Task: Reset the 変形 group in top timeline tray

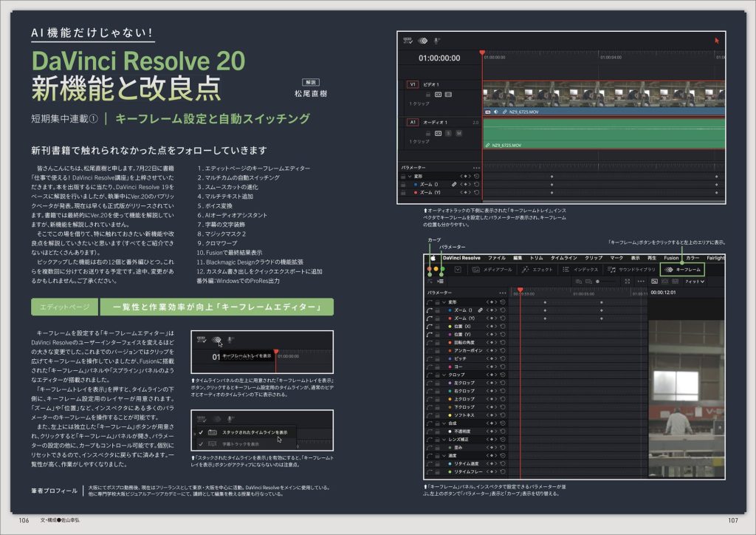Action: click(x=476, y=176)
